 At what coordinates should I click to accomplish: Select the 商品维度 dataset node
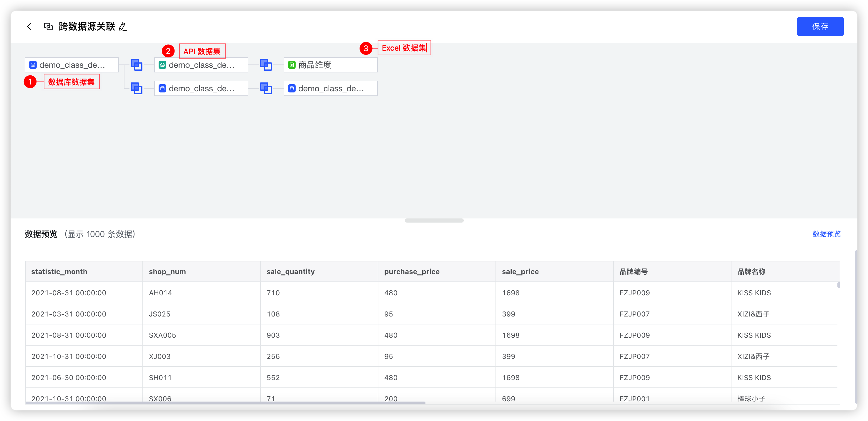pos(330,65)
